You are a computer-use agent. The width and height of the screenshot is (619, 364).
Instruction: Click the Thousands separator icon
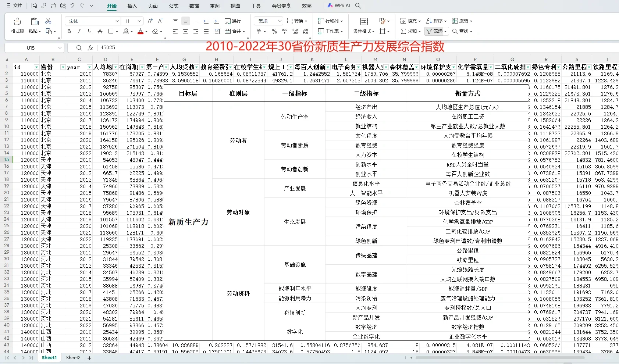(285, 31)
